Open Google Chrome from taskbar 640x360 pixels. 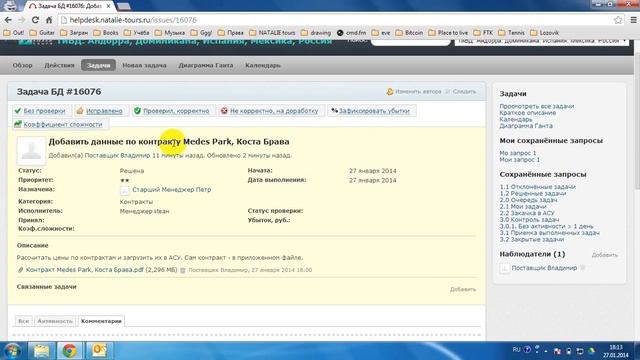(69, 351)
